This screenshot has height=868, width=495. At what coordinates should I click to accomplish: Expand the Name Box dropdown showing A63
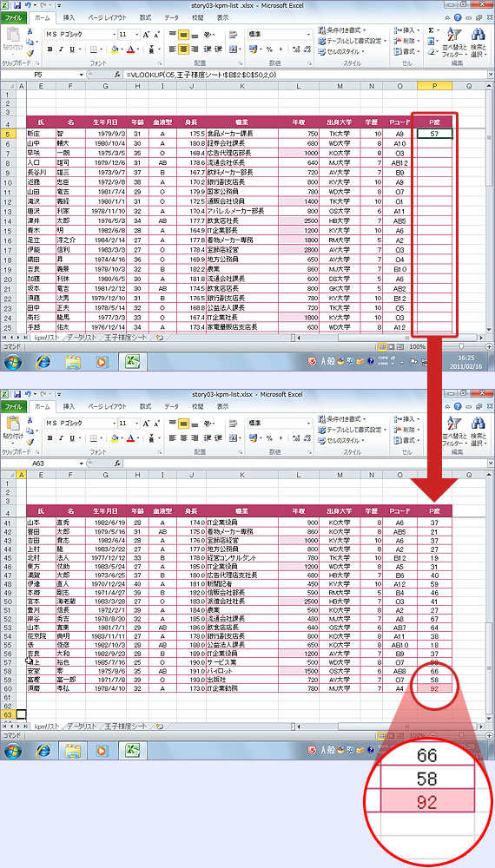(81, 464)
